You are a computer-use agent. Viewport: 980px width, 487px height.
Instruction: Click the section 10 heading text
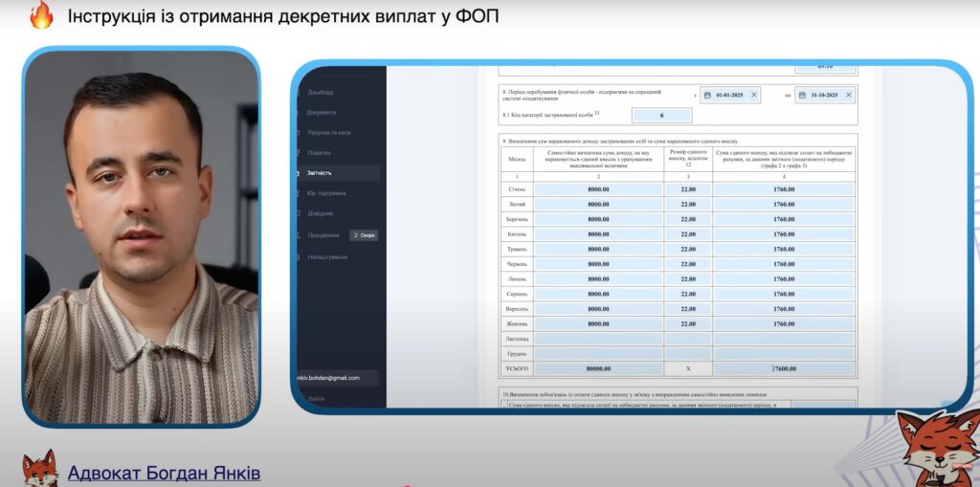coord(635,394)
